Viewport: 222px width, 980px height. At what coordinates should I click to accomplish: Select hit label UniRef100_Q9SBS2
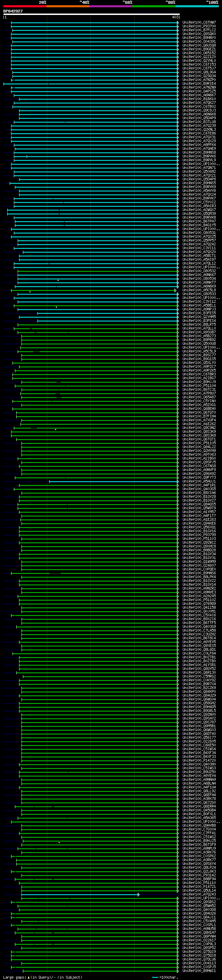(x=199, y=902)
